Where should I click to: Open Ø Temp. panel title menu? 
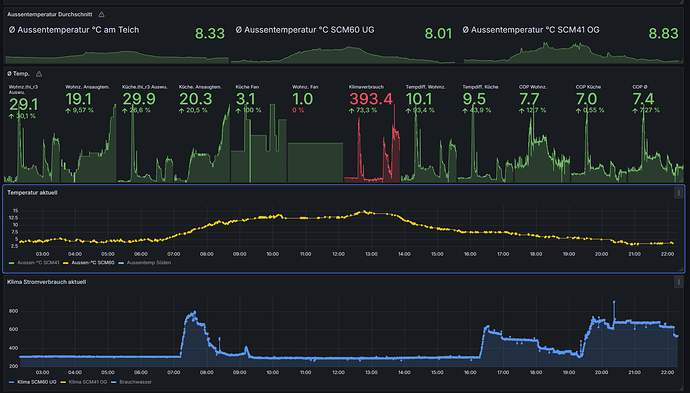click(x=18, y=74)
